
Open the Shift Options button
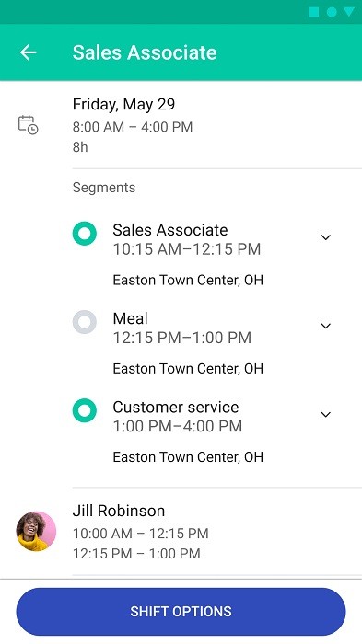181,612
